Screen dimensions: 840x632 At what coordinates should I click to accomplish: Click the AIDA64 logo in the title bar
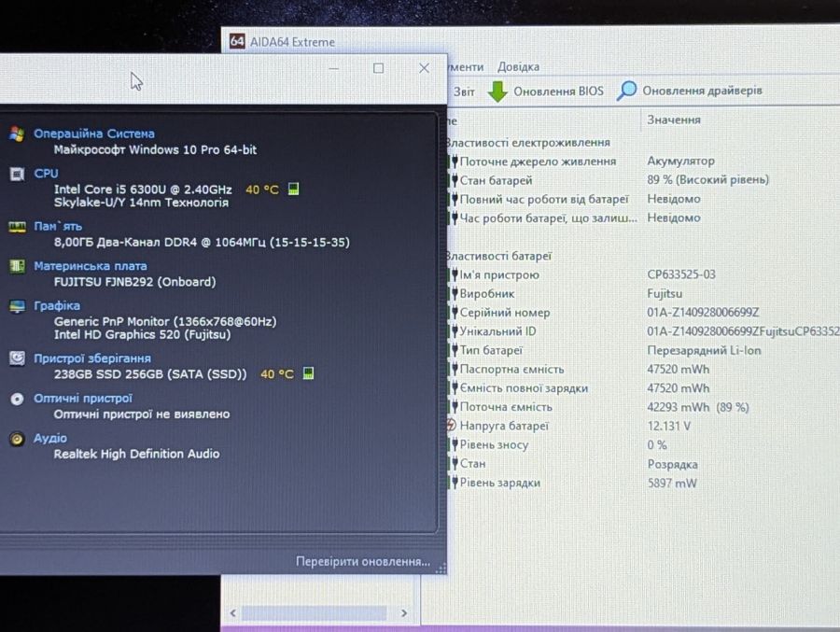(x=237, y=41)
